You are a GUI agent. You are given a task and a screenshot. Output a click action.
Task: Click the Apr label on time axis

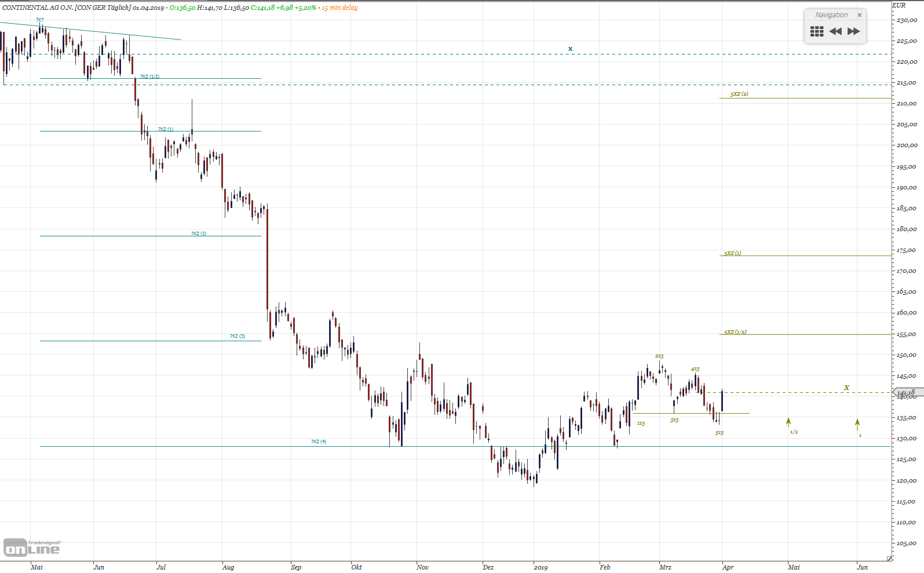tap(728, 567)
